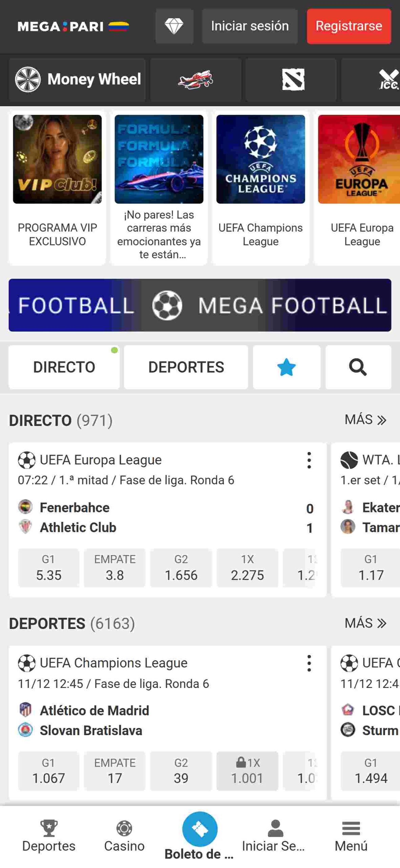Select EMPATE odds 17 for Atlético match
Image resolution: width=400 pixels, height=868 pixels.
114,771
